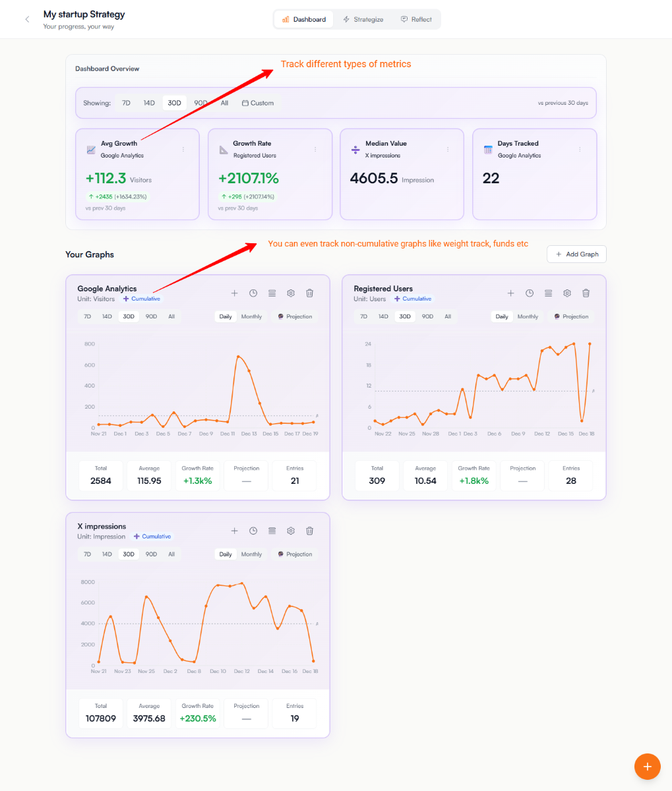The width and height of the screenshot is (672, 791).
Task: Click the back arrow beside My startup Strategy
Action: pos(27,19)
